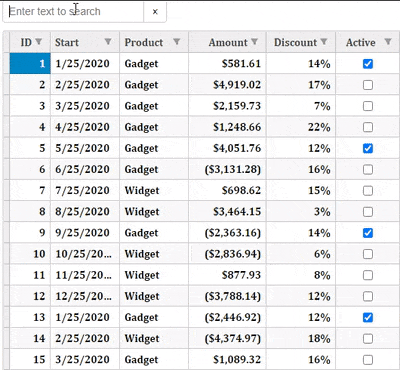Open the Active column filter icon

[388, 41]
